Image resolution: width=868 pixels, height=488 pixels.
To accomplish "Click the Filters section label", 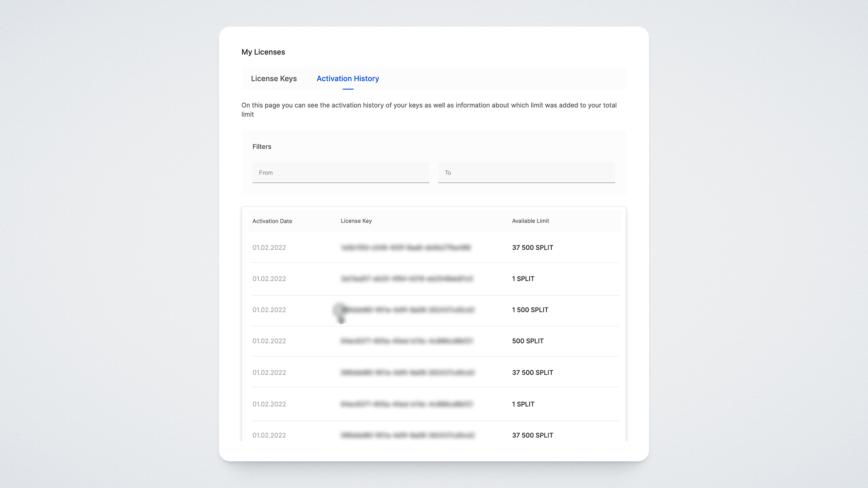I will 261,146.
